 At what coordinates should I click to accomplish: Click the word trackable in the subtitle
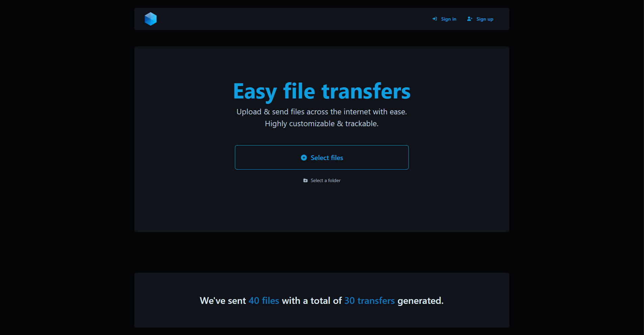(x=361, y=124)
